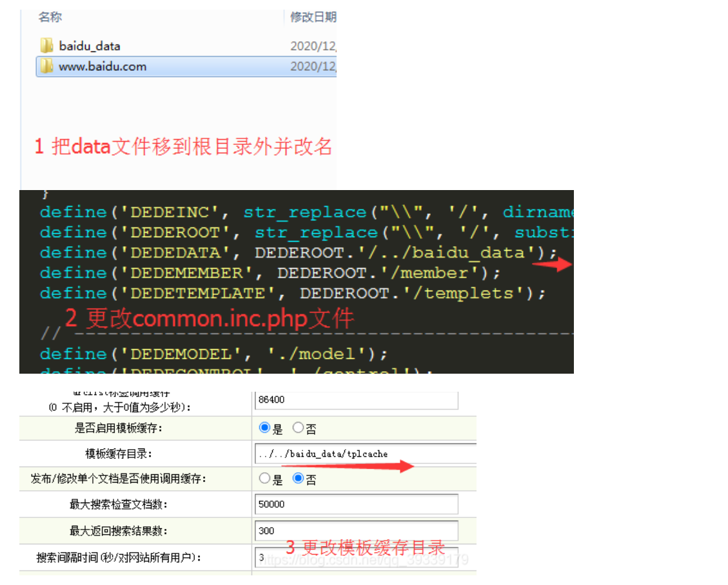The height and width of the screenshot is (585, 728).
Task: Select the baidu_data folder name
Action: point(90,46)
